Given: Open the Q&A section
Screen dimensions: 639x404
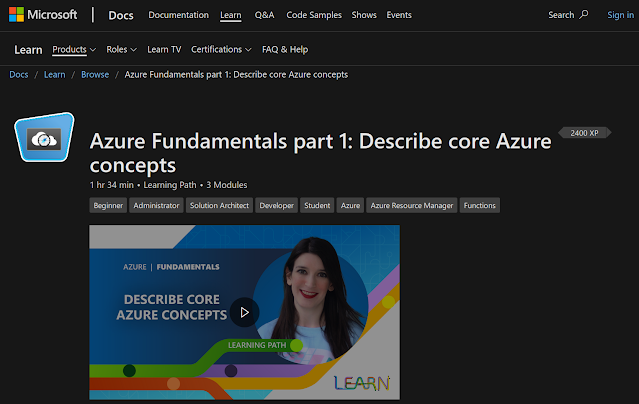Looking at the screenshot, I should pyautogui.click(x=264, y=15).
